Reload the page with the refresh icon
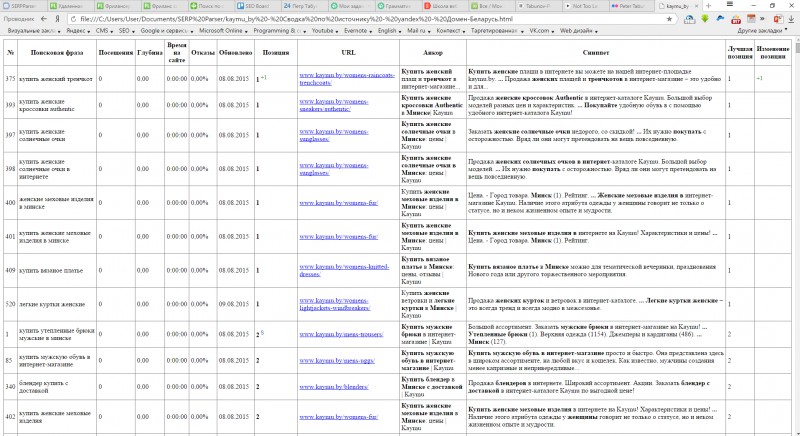Screen dimensions: 800x436 pos(73,19)
